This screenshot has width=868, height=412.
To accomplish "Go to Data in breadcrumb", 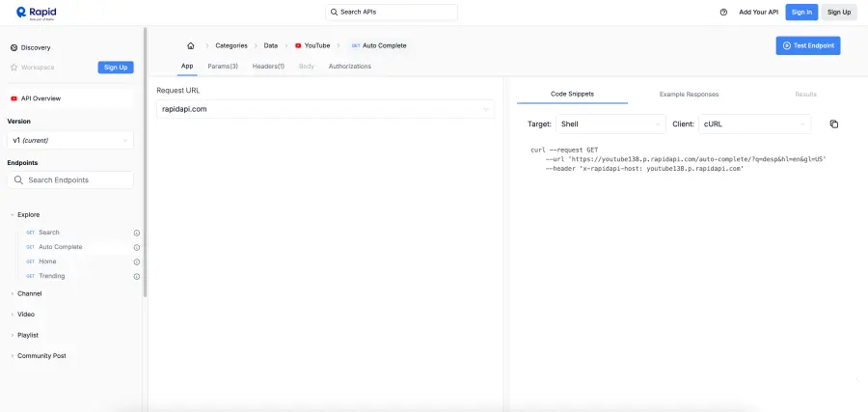I will pyautogui.click(x=271, y=46).
